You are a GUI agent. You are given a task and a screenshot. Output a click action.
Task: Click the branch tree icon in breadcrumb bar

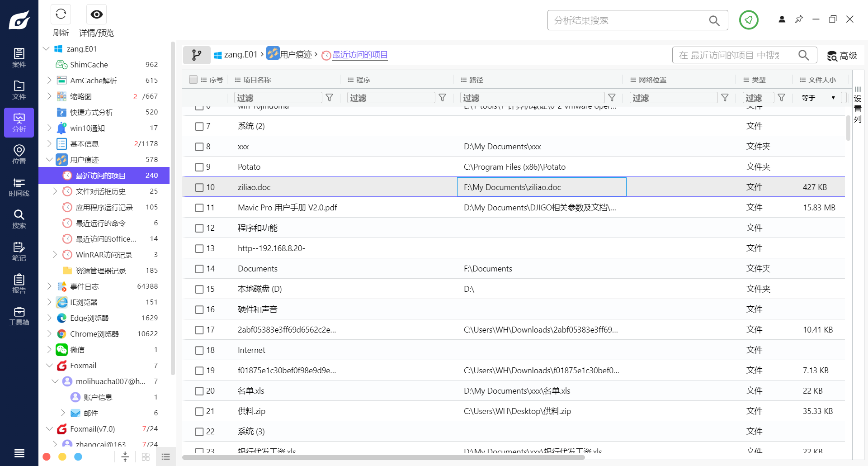click(x=197, y=55)
